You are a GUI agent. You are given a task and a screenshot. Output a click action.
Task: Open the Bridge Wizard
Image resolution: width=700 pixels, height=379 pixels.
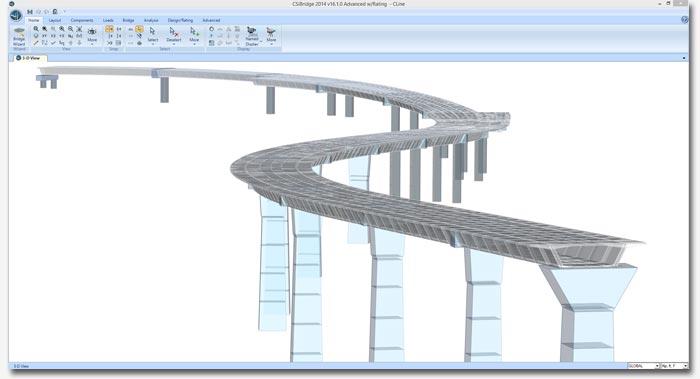[x=19, y=37]
